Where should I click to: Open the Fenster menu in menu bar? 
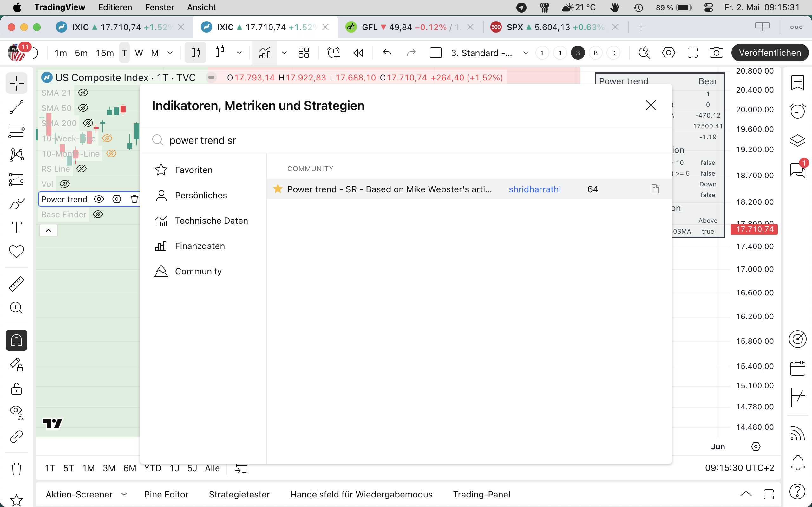point(159,7)
